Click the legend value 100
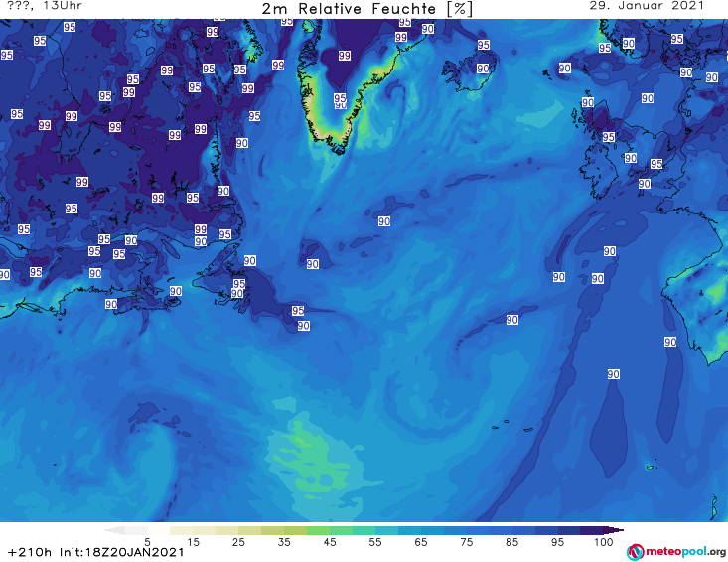The height and width of the screenshot is (562, 728). tap(604, 542)
